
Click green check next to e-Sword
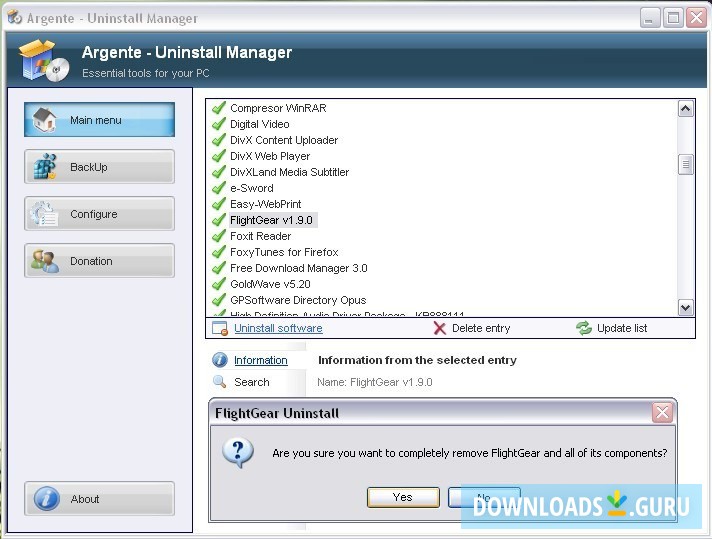219,188
